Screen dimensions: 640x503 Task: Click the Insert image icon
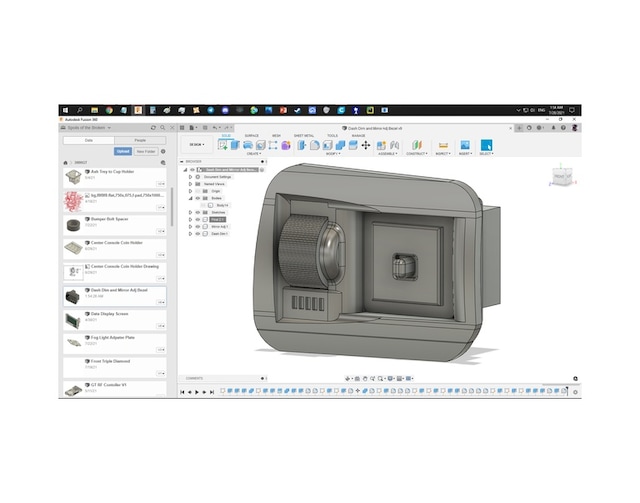pos(465,145)
